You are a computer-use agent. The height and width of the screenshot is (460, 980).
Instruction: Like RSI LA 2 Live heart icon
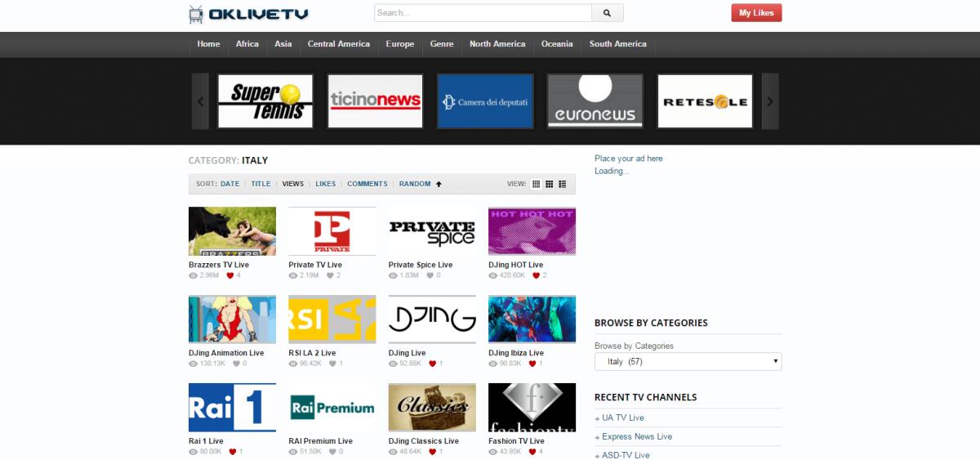pyautogui.click(x=333, y=364)
